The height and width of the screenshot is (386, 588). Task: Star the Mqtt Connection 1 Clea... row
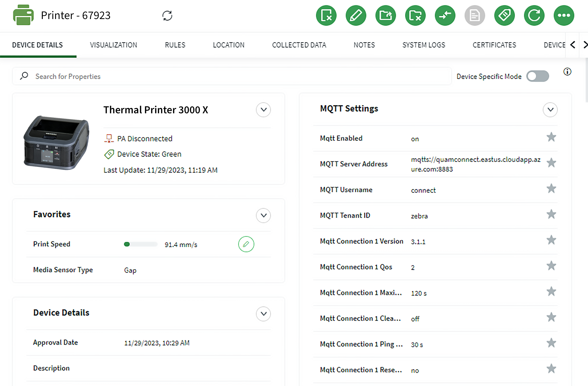coord(551,317)
